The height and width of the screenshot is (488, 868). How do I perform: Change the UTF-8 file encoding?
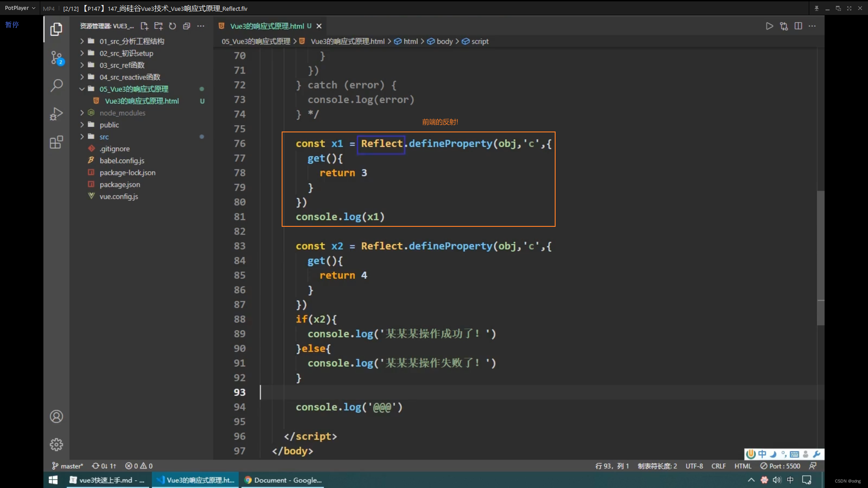(x=694, y=466)
